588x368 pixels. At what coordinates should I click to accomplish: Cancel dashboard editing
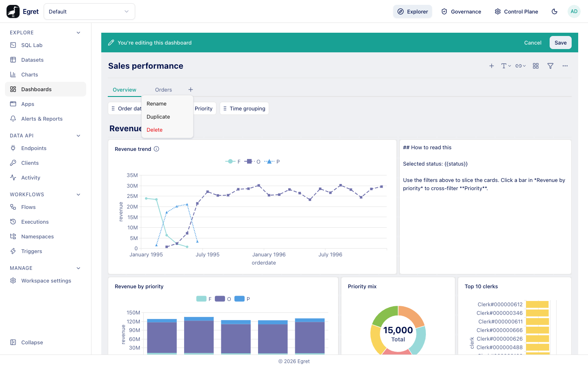coord(533,43)
